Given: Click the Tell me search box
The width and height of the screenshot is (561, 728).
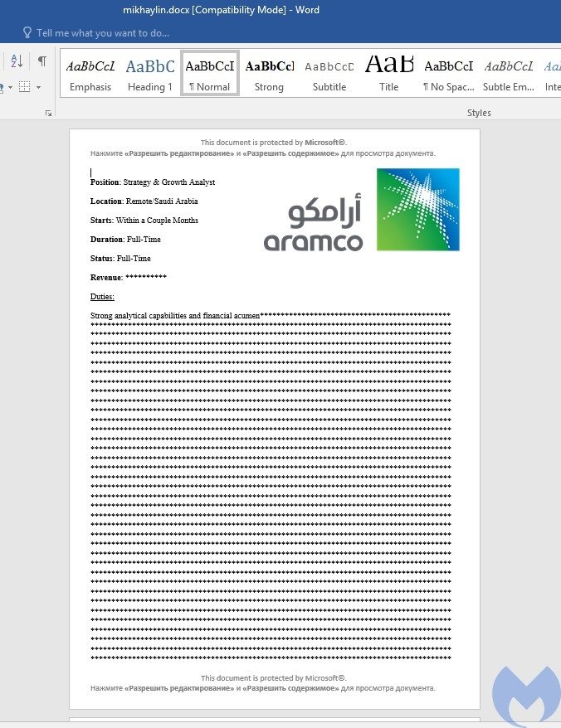Looking at the screenshot, I should (x=103, y=33).
